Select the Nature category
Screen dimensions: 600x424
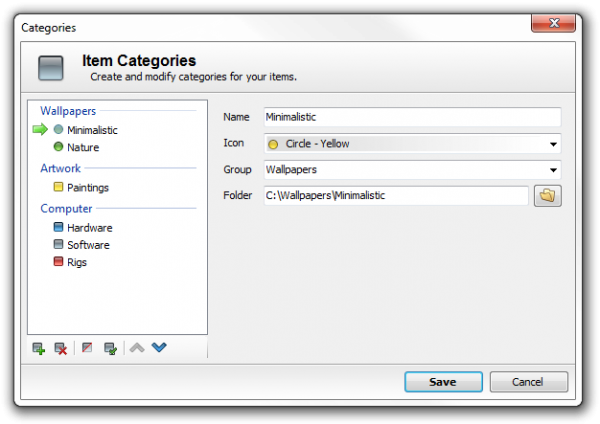pos(83,147)
